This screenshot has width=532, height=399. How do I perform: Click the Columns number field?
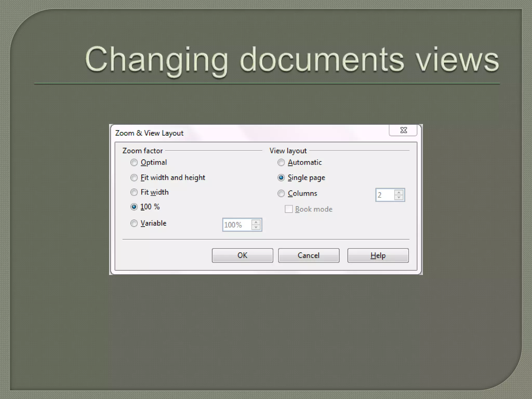(x=384, y=195)
